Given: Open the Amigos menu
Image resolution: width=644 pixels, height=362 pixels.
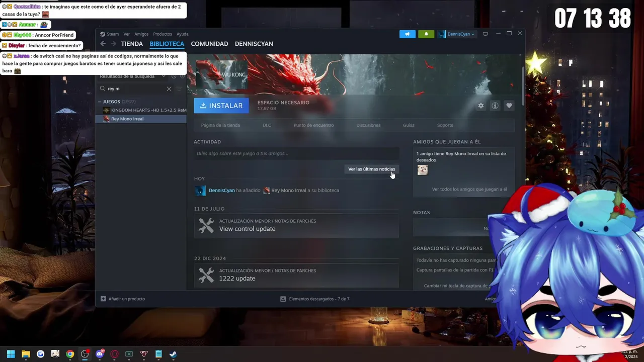Looking at the screenshot, I should click(141, 34).
